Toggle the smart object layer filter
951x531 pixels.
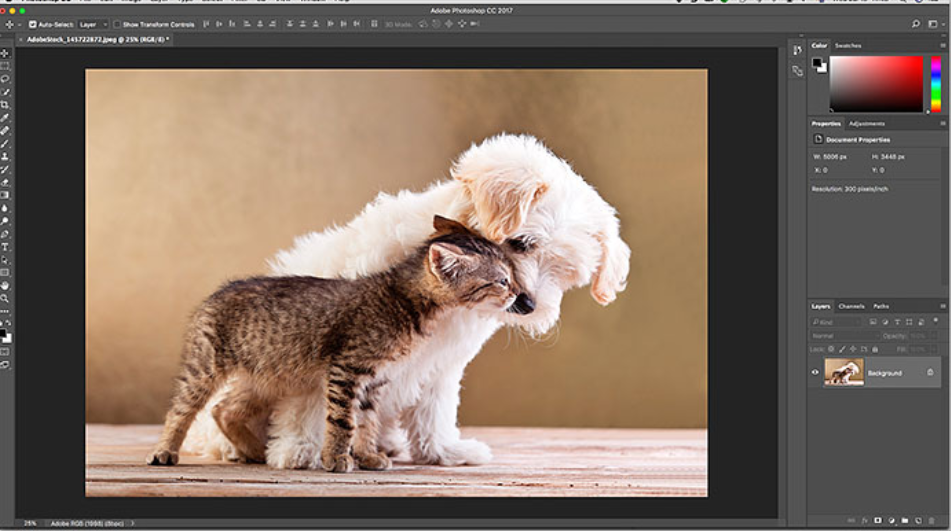click(921, 322)
